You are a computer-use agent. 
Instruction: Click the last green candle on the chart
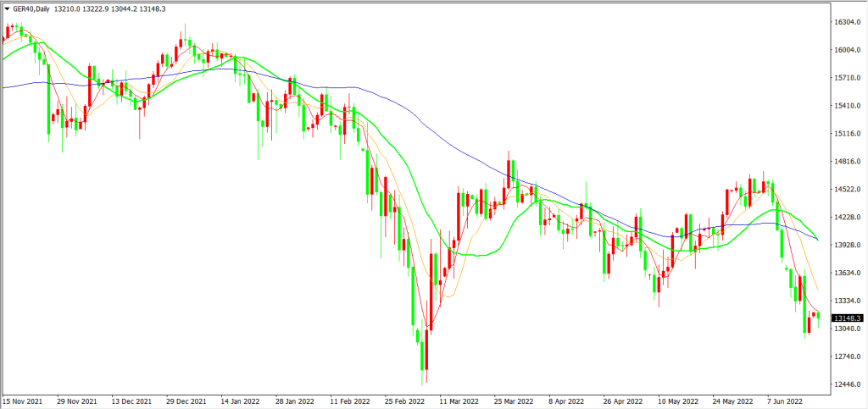coord(818,315)
